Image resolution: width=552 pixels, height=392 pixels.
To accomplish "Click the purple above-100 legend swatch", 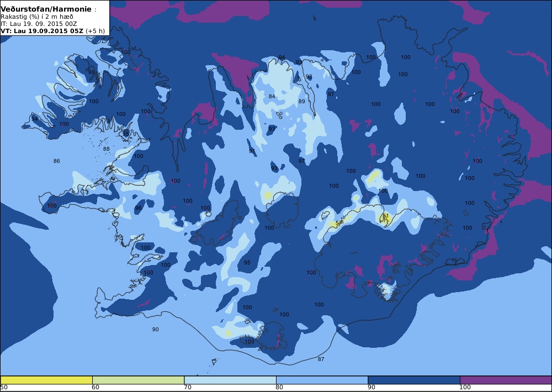I will [x=506, y=380].
